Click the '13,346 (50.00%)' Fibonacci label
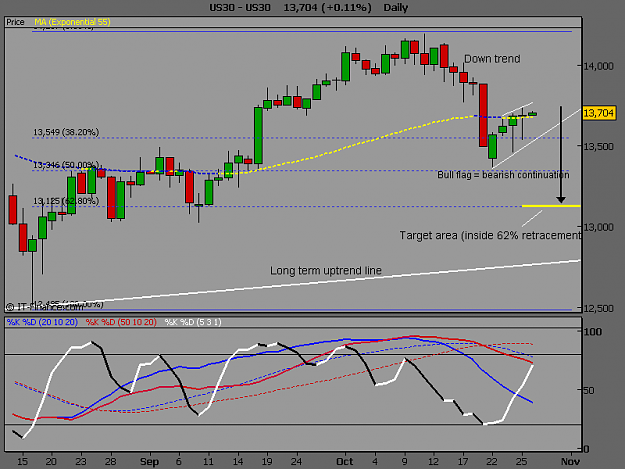The height and width of the screenshot is (469, 625). coord(66,165)
